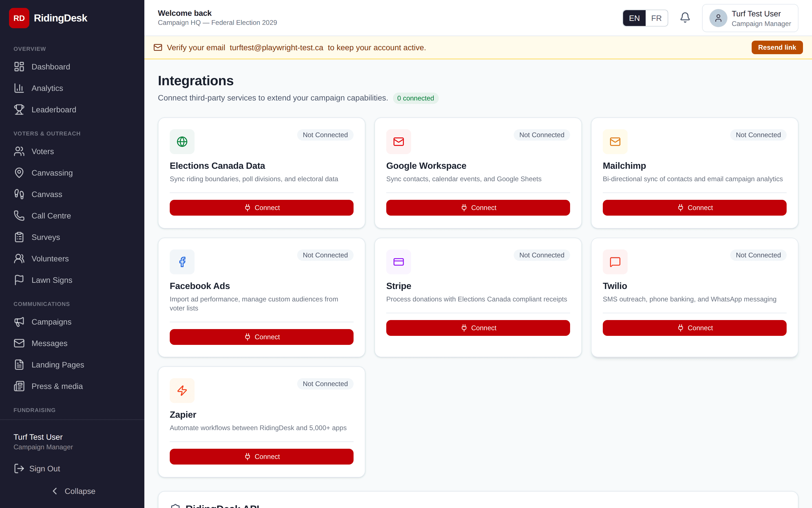Connect Stripe for donations

click(x=478, y=328)
